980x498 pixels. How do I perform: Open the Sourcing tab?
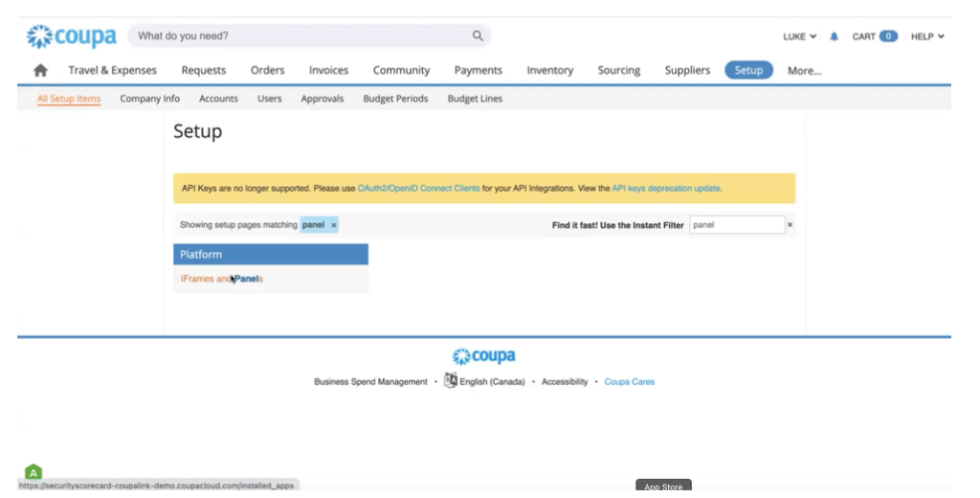click(619, 70)
